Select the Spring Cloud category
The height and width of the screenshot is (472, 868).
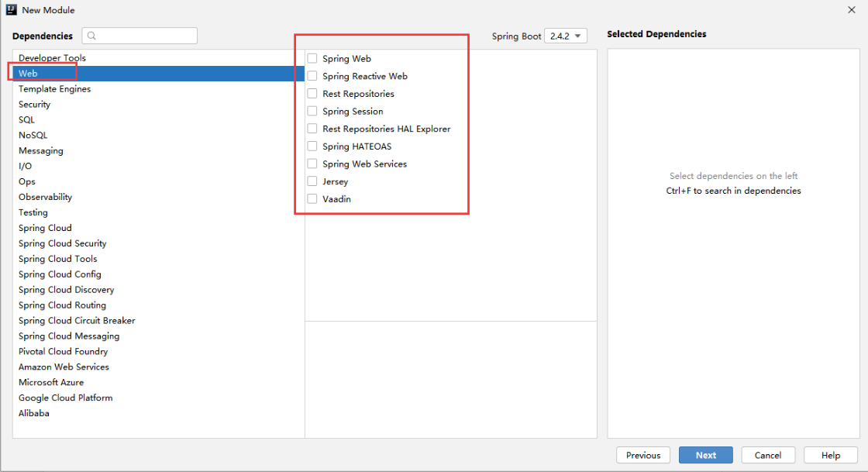(x=158, y=228)
